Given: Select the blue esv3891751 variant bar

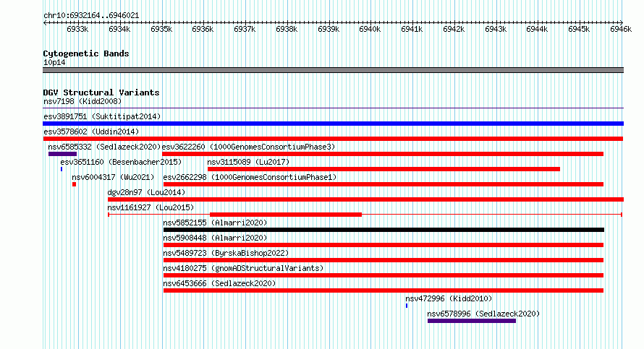Looking at the screenshot, I should (x=333, y=124).
